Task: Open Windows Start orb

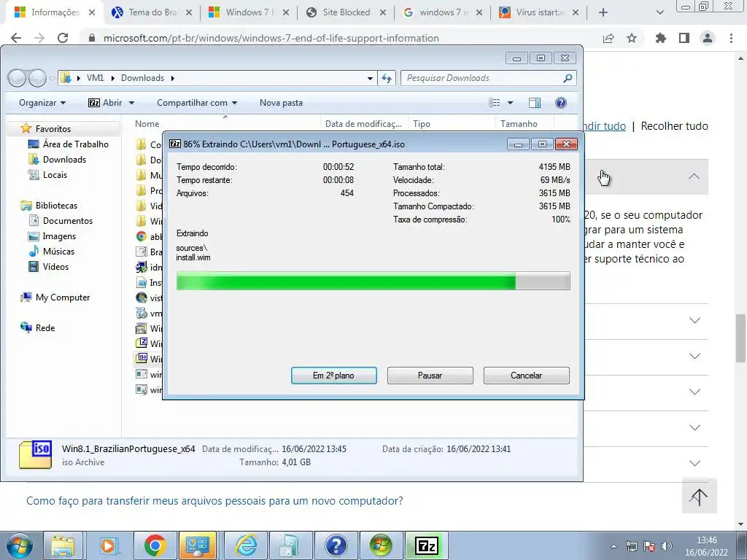Action: click(x=20, y=545)
